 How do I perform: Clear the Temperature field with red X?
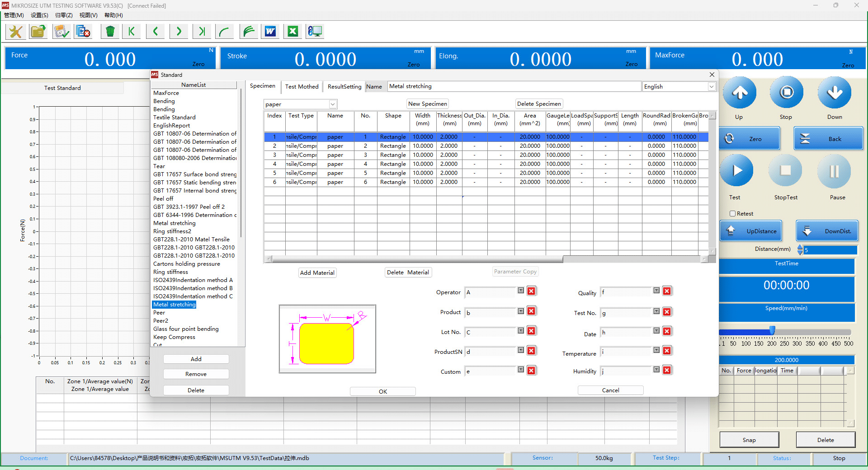pos(667,351)
